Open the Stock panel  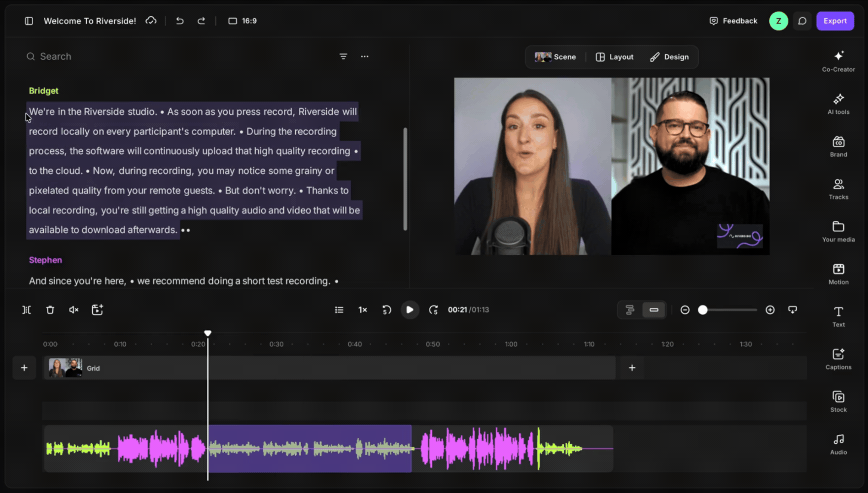click(838, 401)
